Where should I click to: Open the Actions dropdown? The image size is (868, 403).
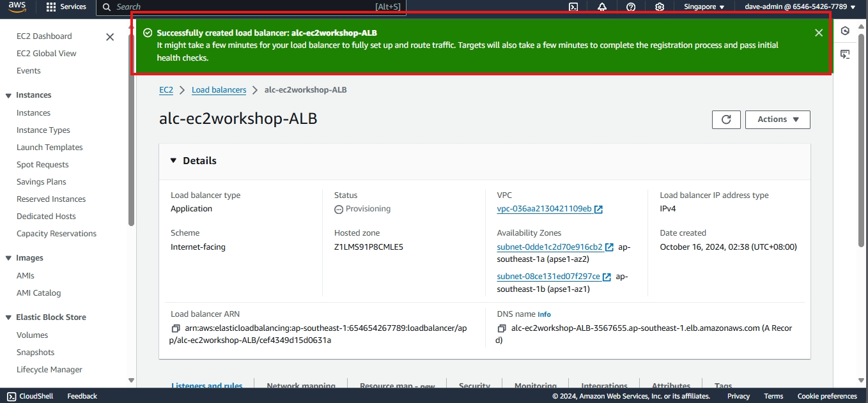click(x=777, y=119)
